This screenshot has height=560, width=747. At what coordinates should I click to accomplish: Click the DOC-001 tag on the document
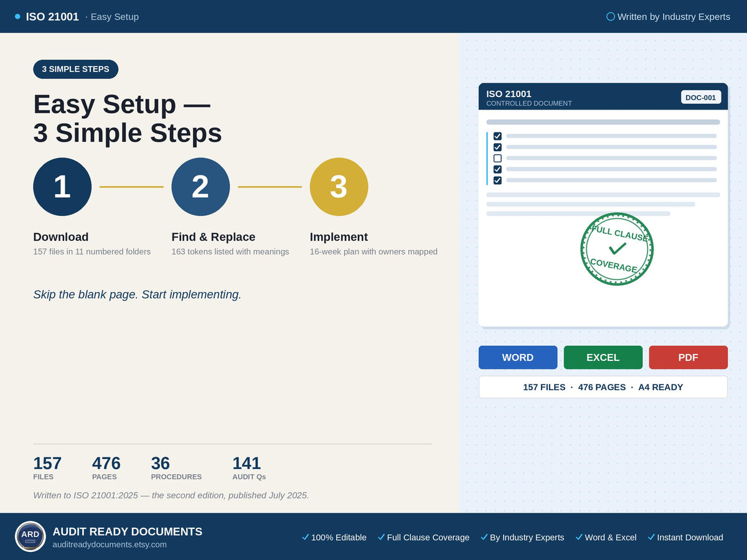coord(701,97)
